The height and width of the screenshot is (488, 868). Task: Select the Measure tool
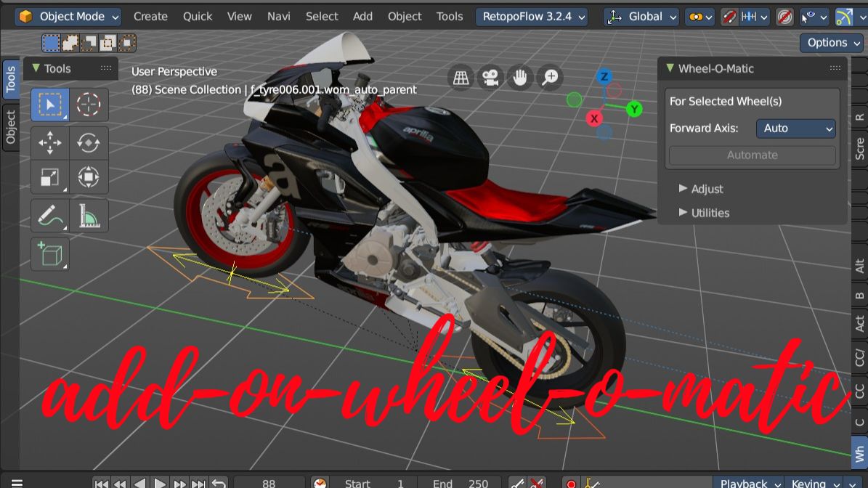(89, 216)
